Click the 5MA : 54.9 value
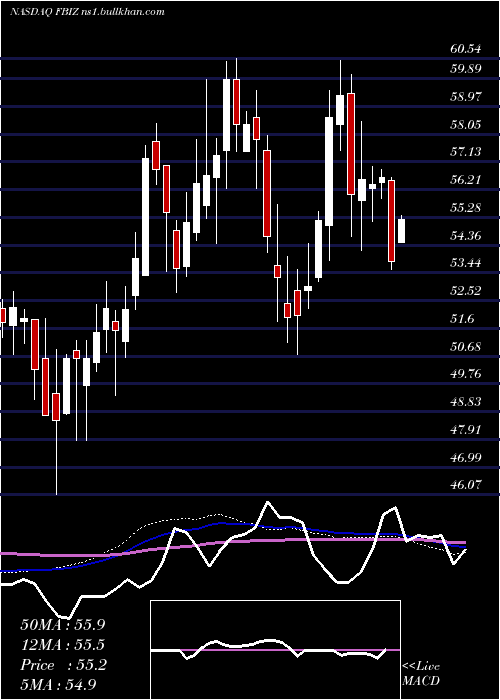500x700 pixels. (x=58, y=684)
